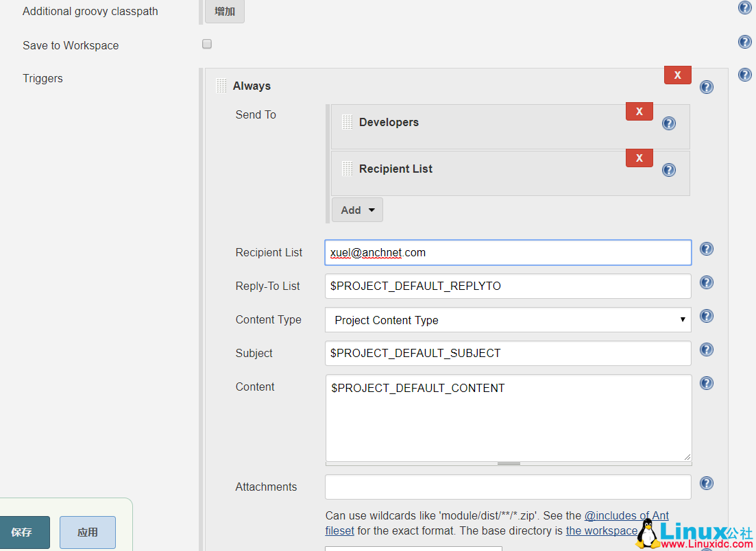Open help next to Content Type
Viewport: 756px width, 551px height.
(x=706, y=316)
